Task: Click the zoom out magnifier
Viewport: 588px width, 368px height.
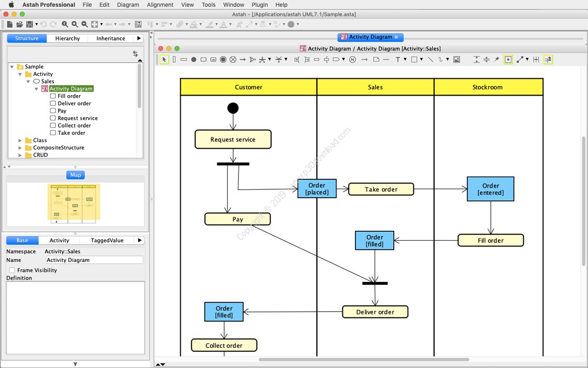Action: [x=85, y=24]
